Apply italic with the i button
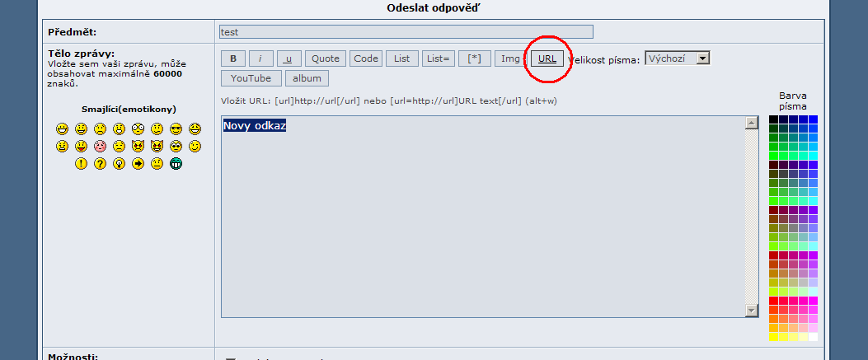868x360 pixels. [260, 58]
